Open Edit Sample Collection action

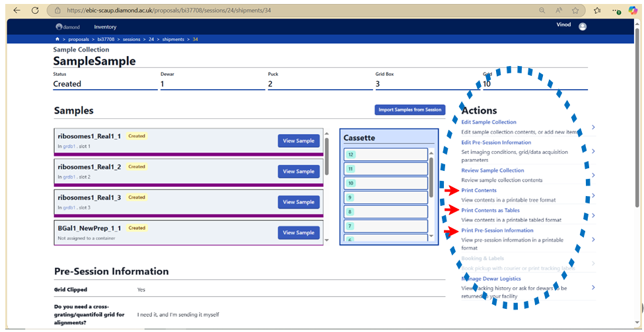point(489,122)
